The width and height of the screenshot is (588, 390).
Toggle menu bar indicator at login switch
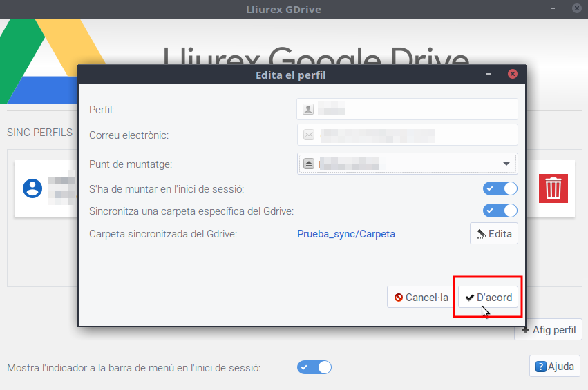[x=314, y=367]
